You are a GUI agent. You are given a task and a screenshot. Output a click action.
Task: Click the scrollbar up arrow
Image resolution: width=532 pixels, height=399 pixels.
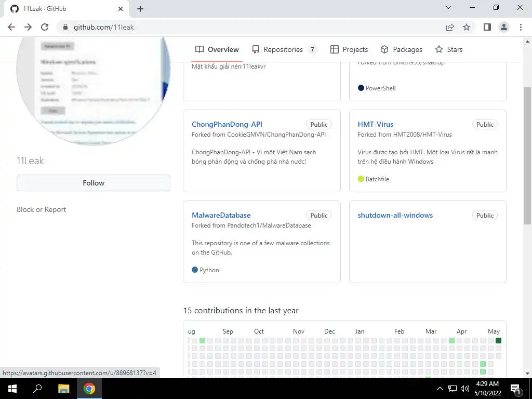[x=527, y=42]
